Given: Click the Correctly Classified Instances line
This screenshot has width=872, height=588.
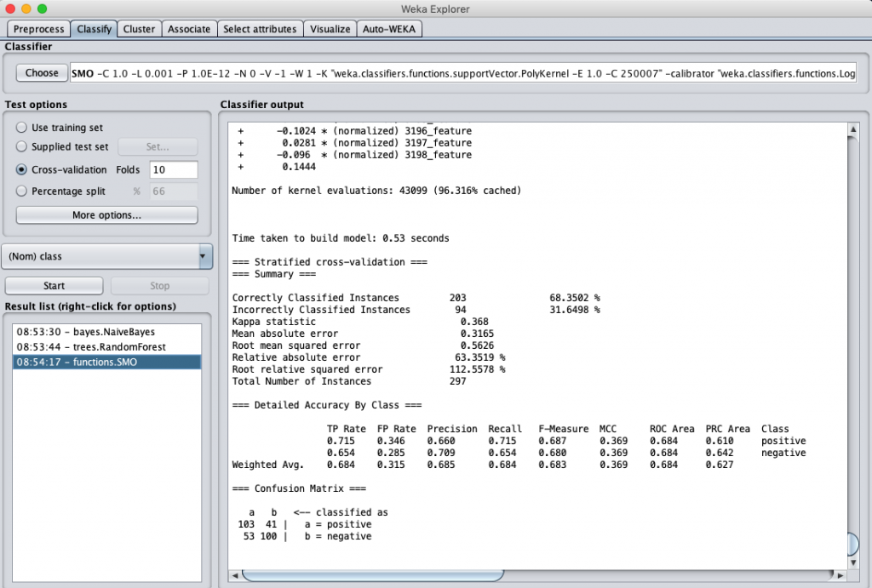Looking at the screenshot, I should (416, 298).
